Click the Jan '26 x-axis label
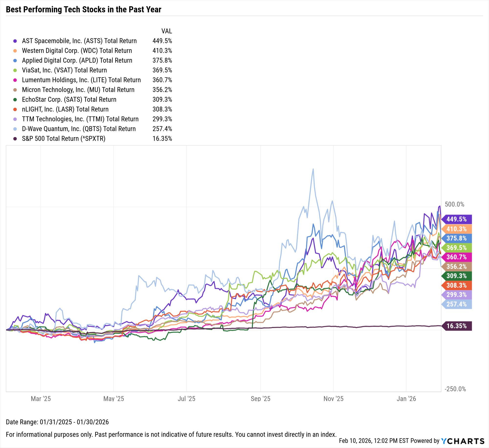 406,399
